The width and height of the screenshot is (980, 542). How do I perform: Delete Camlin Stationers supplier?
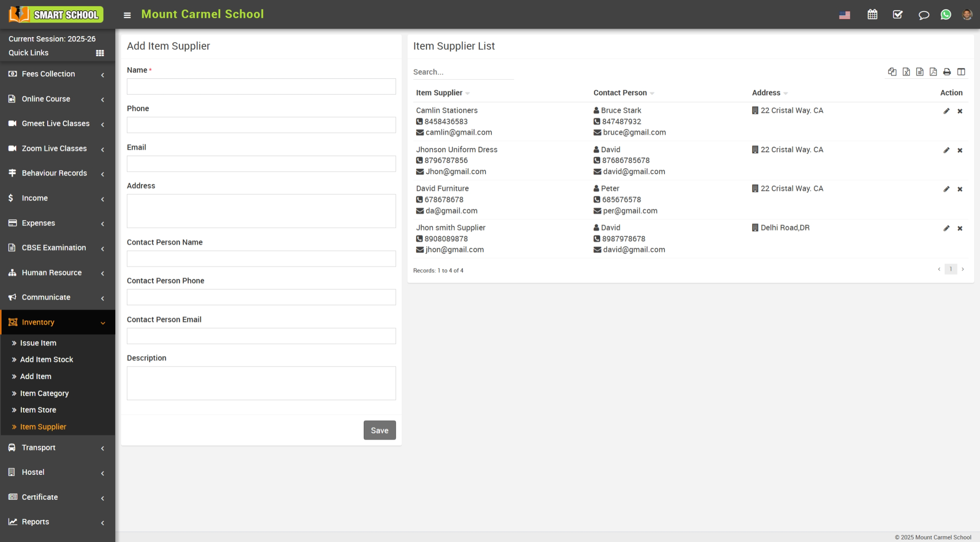[x=960, y=111]
